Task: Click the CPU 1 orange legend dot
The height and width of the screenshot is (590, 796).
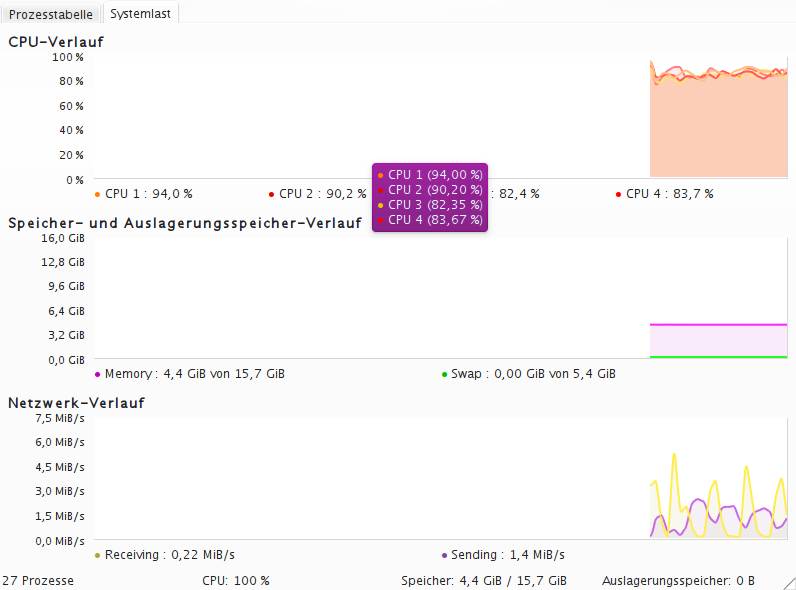Action: coord(97,194)
